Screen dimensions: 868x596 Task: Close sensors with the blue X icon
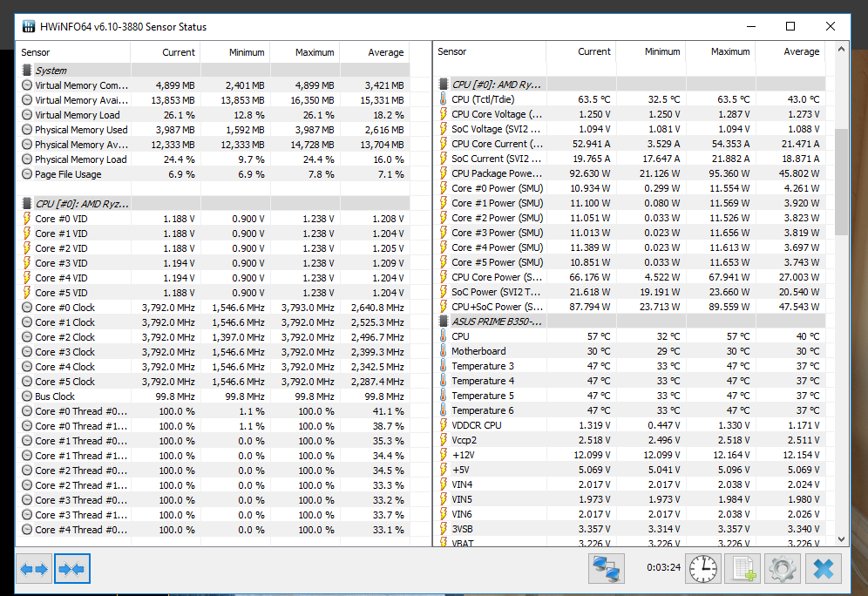click(x=824, y=568)
